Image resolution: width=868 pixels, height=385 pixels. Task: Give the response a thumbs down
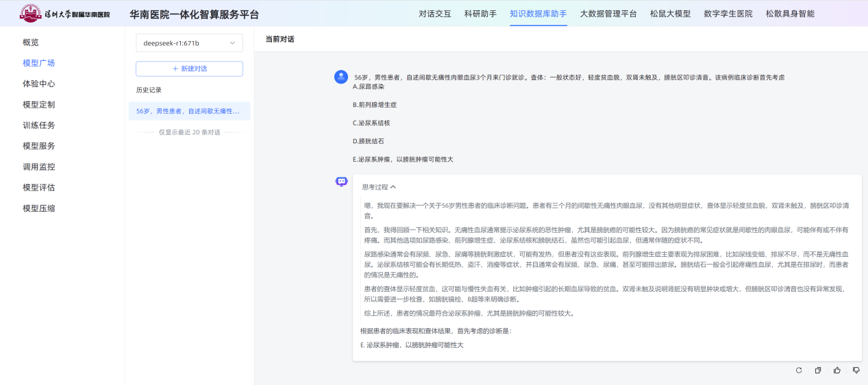click(x=856, y=371)
